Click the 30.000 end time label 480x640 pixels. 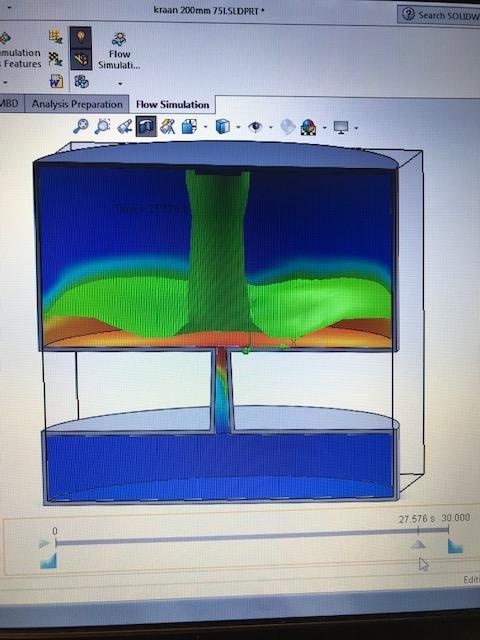(x=456, y=518)
